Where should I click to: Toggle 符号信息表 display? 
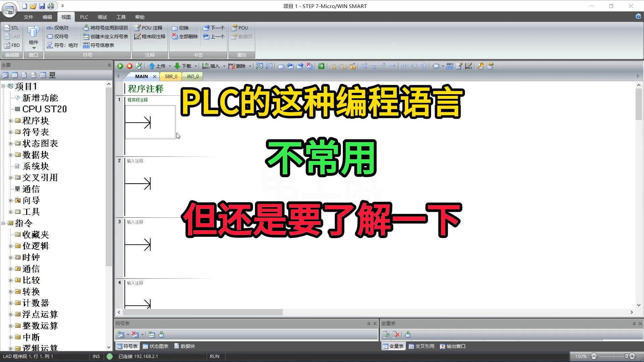(x=99, y=45)
